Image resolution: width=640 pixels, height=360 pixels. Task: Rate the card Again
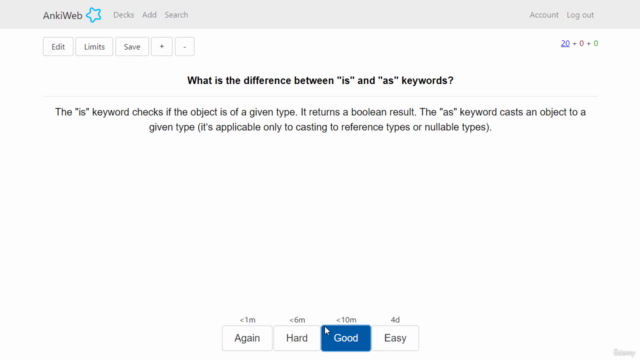click(247, 338)
